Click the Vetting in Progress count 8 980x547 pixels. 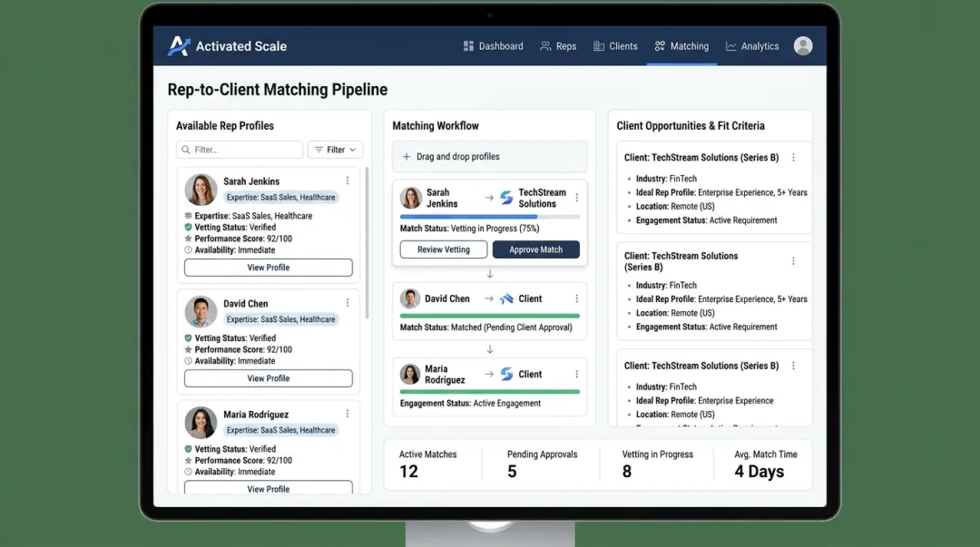click(x=627, y=472)
